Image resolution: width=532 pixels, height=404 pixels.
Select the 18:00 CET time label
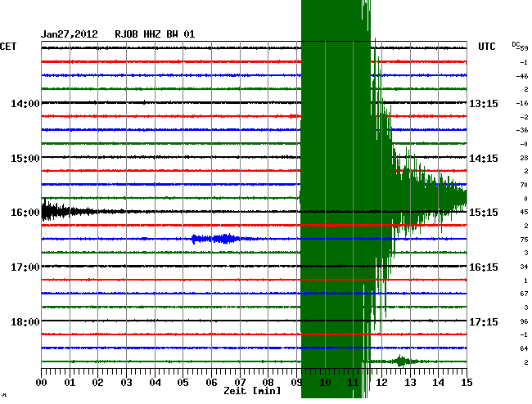25,321
